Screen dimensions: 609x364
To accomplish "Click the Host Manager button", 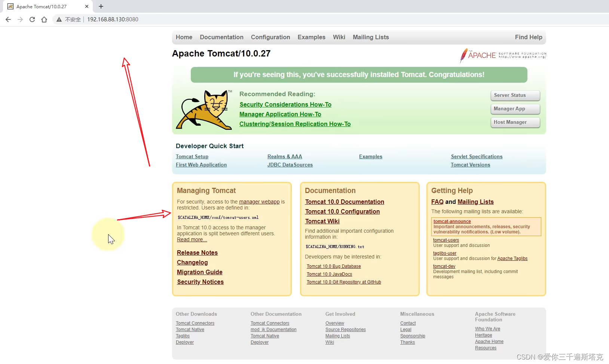I will tap(515, 122).
